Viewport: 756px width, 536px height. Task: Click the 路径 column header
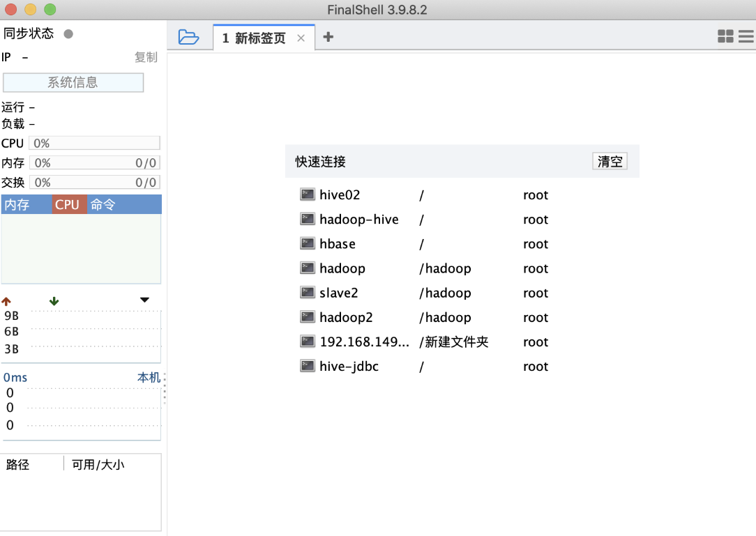18,465
